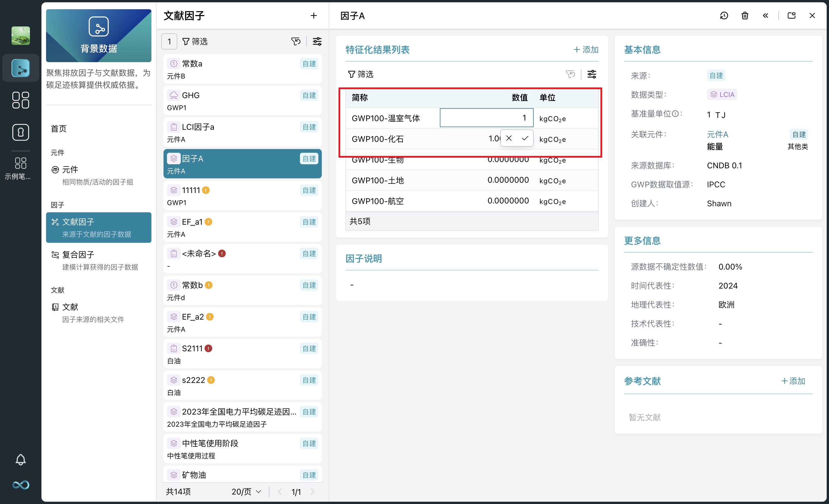This screenshot has width=829, height=504.
Task: Open the linked 元件A component
Action: click(x=717, y=135)
